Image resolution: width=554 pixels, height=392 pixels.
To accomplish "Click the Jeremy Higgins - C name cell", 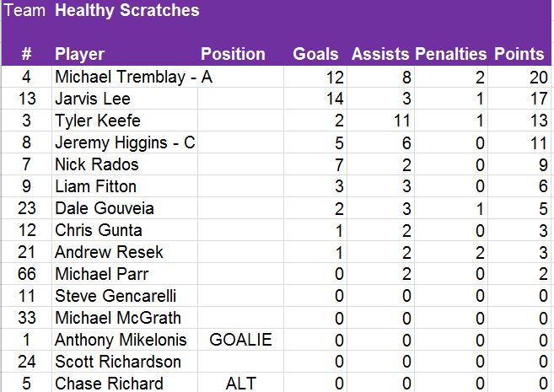I will 124,142.
